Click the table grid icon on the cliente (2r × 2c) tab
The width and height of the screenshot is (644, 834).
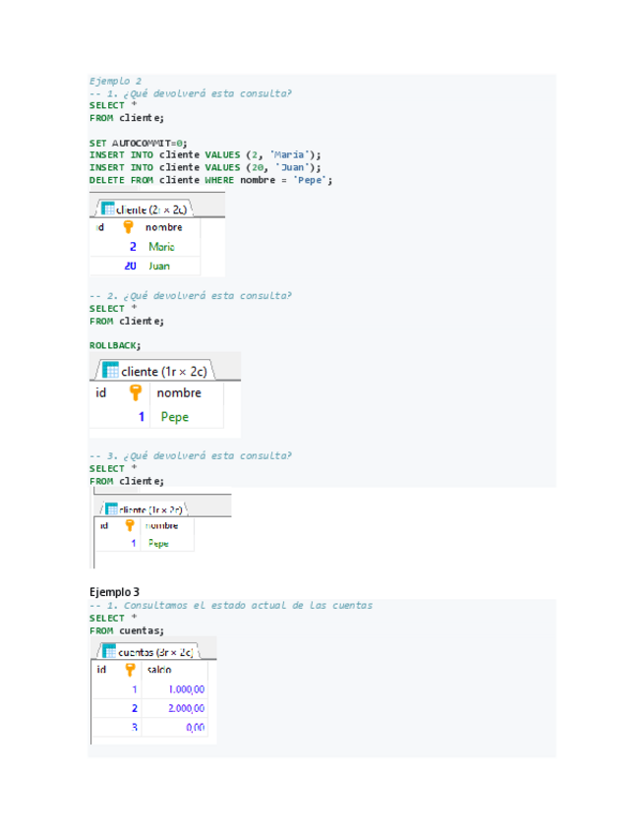108,208
